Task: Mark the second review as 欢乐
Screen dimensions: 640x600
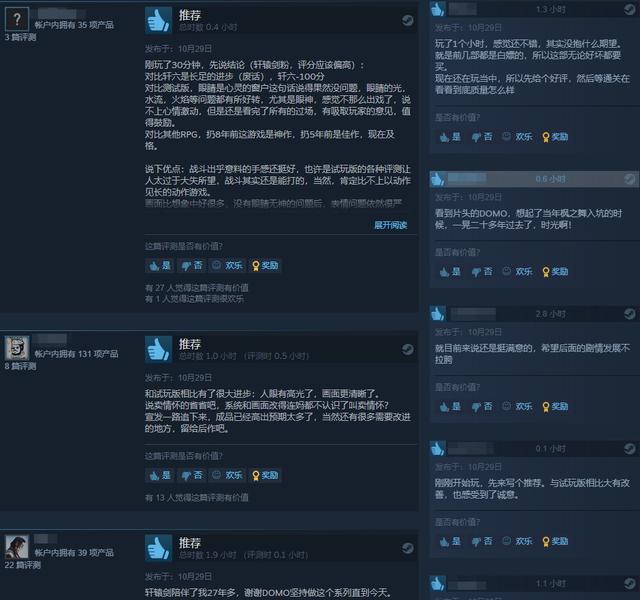Action: coord(227,476)
